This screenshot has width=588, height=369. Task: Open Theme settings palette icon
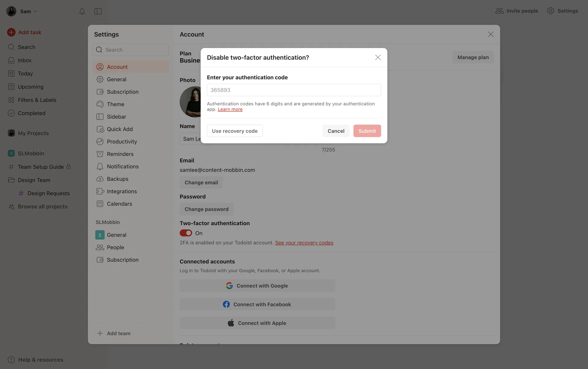coord(100,104)
